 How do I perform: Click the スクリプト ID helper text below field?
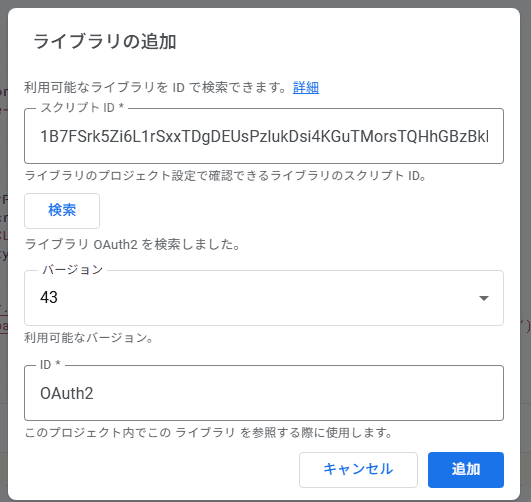tap(226, 176)
